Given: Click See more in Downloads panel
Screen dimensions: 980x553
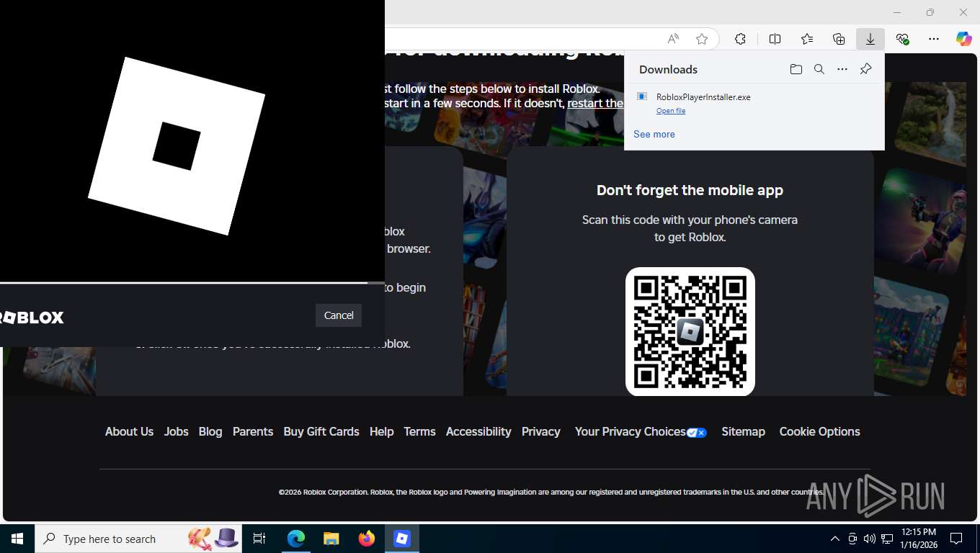Looking at the screenshot, I should pos(654,135).
